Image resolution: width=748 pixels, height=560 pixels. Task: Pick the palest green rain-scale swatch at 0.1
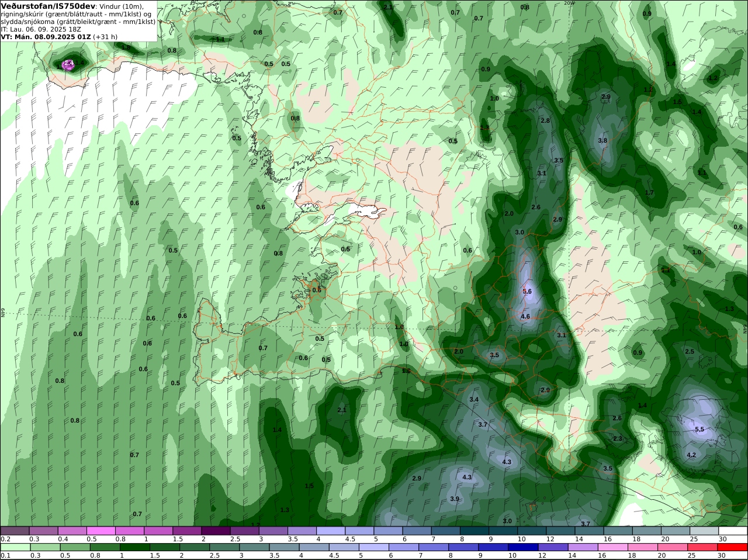[16, 547]
